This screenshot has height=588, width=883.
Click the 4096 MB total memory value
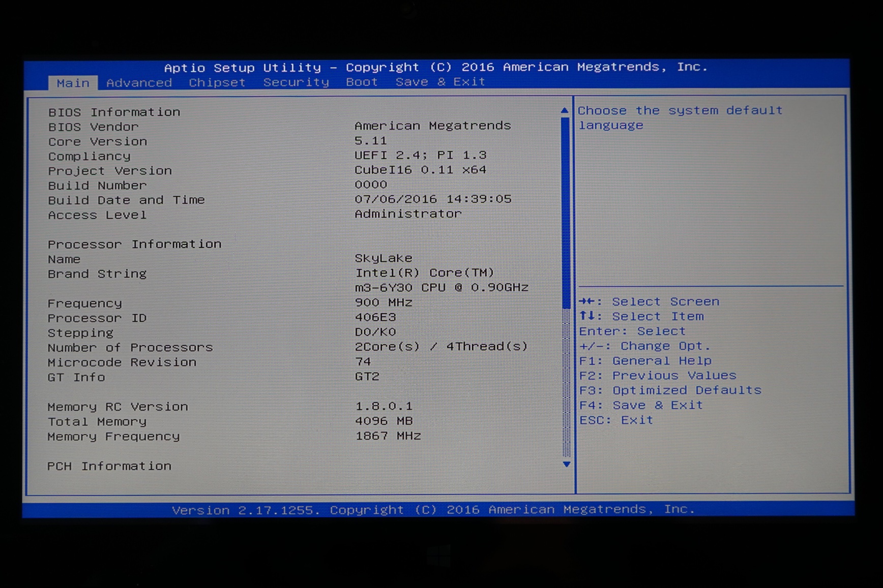click(x=384, y=421)
